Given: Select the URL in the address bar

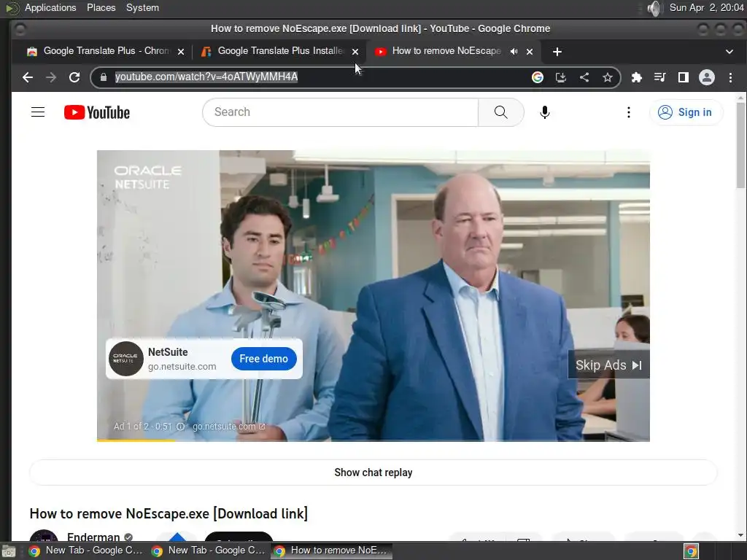Looking at the screenshot, I should pos(206,77).
